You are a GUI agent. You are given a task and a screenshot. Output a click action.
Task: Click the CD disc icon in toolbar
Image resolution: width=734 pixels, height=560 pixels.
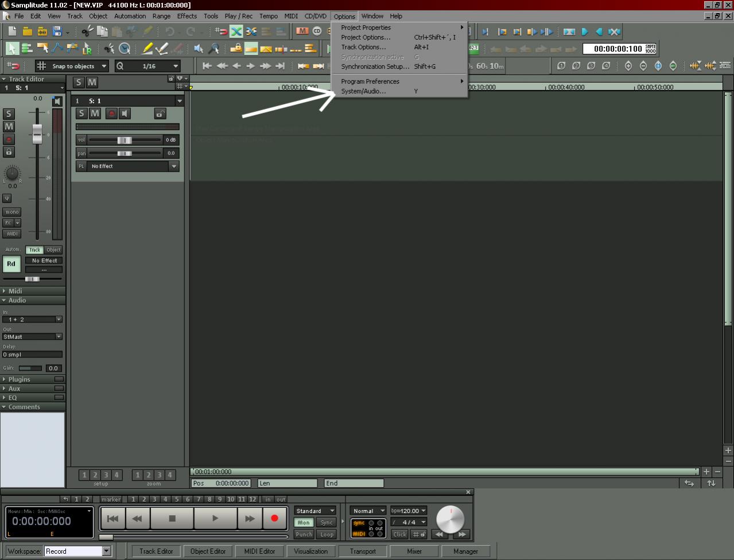pos(317,32)
